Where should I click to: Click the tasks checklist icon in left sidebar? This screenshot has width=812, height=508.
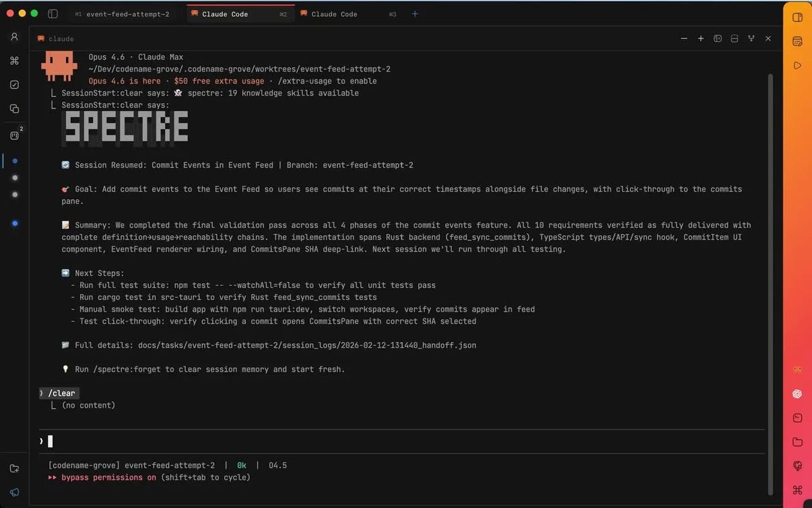click(13, 84)
